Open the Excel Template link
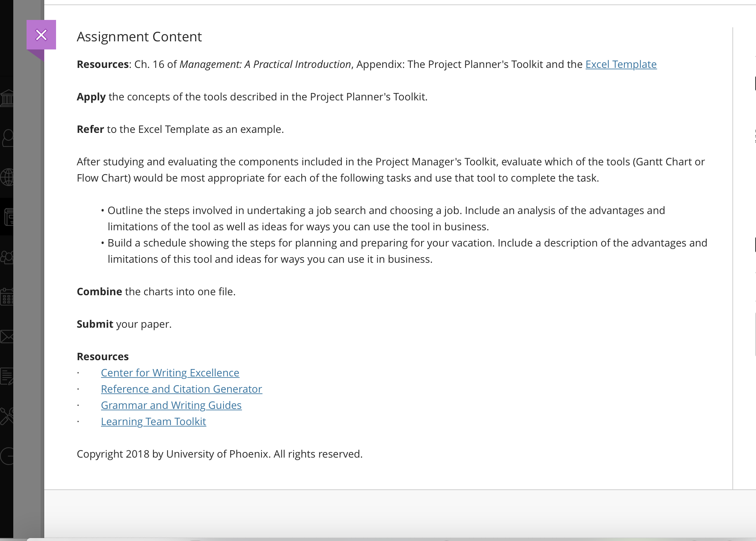 point(621,64)
